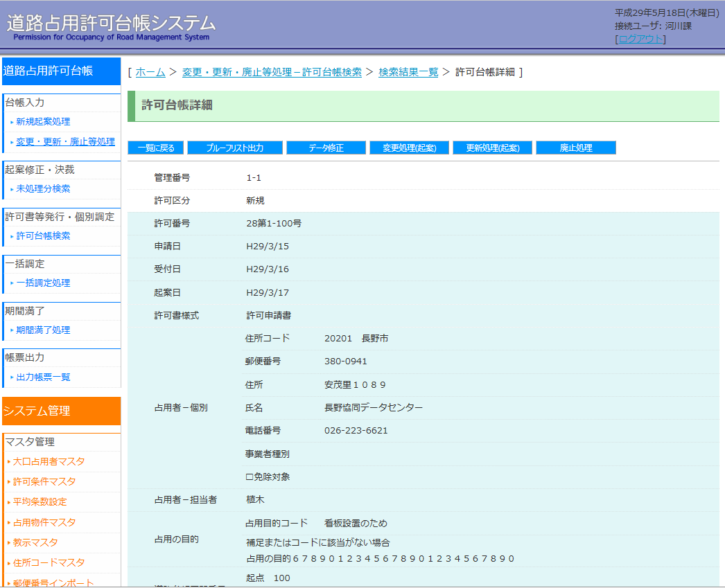Image resolution: width=725 pixels, height=588 pixels.
Task: Select the 住所 value 安茂里１０８９
Action: coord(355,385)
